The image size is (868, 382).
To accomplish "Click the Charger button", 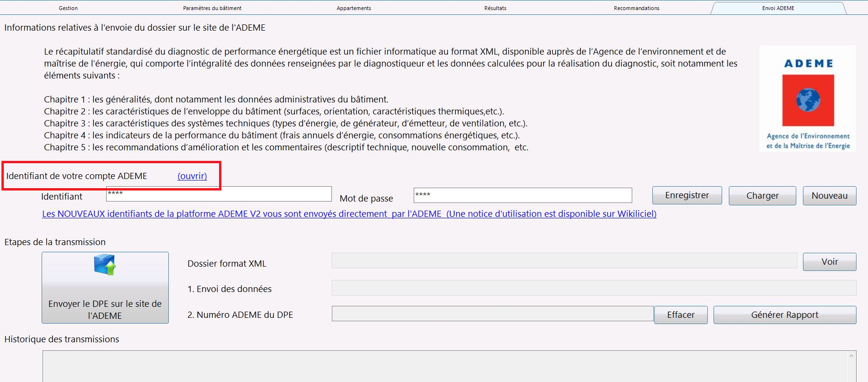I will coord(762,196).
